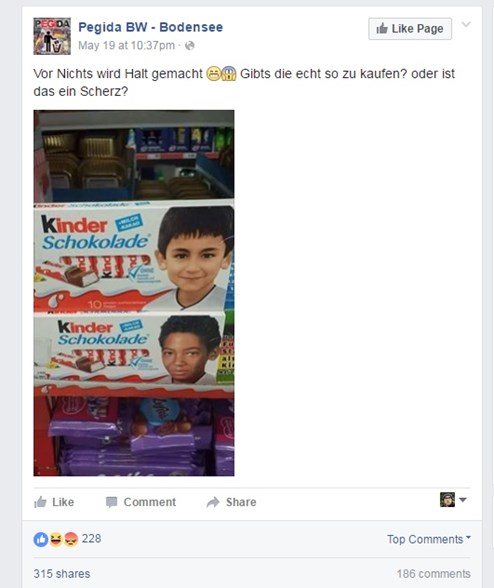Click the Share arrow icon

tap(213, 502)
